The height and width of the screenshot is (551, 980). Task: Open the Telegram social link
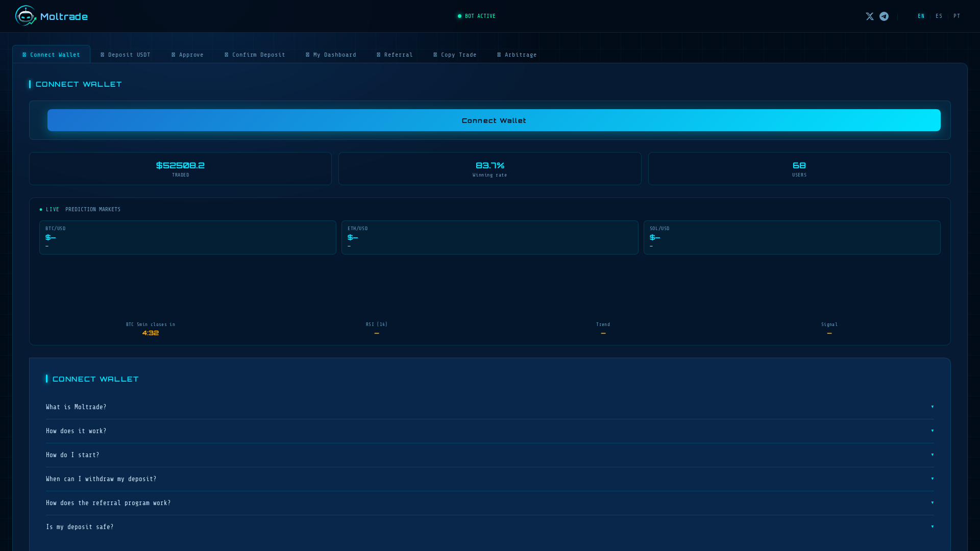click(x=884, y=16)
